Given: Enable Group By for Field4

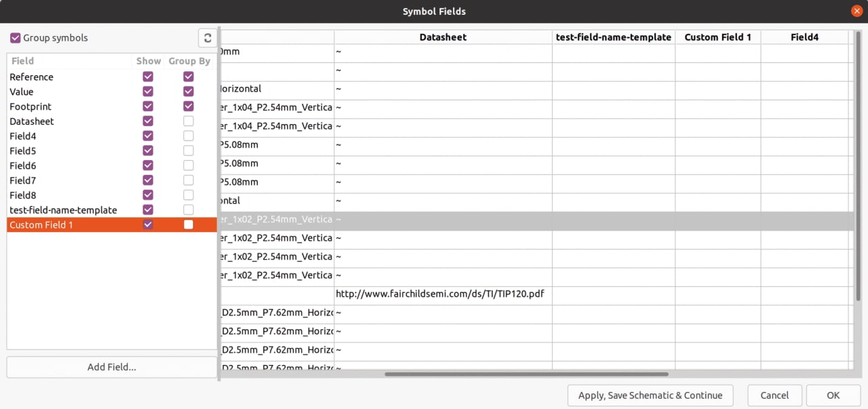Looking at the screenshot, I should 189,136.
